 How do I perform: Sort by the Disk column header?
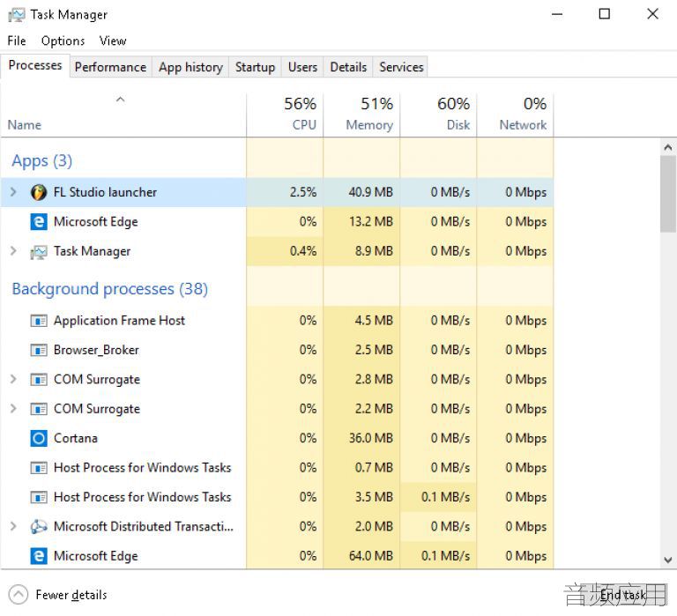[439, 115]
